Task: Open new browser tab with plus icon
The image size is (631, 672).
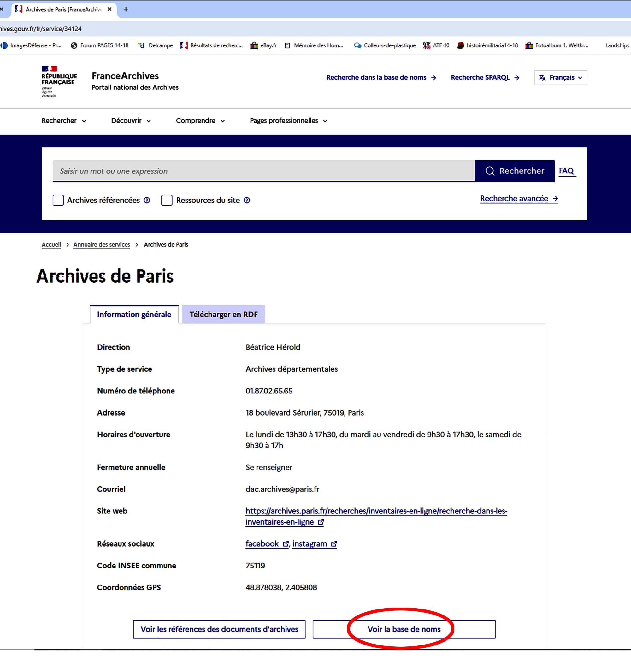Action: click(126, 9)
